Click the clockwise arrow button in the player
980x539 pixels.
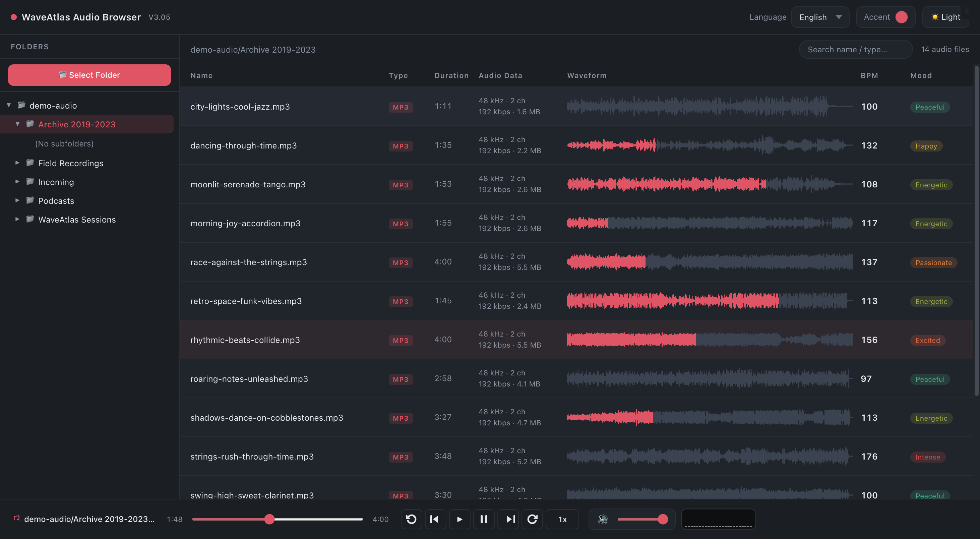tap(532, 519)
